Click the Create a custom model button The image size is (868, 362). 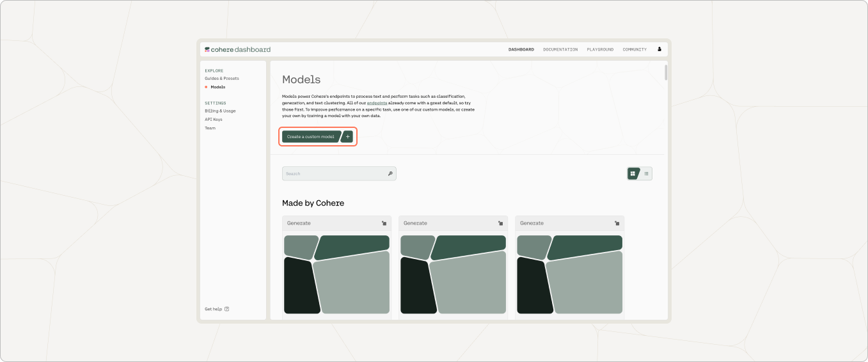coord(311,136)
